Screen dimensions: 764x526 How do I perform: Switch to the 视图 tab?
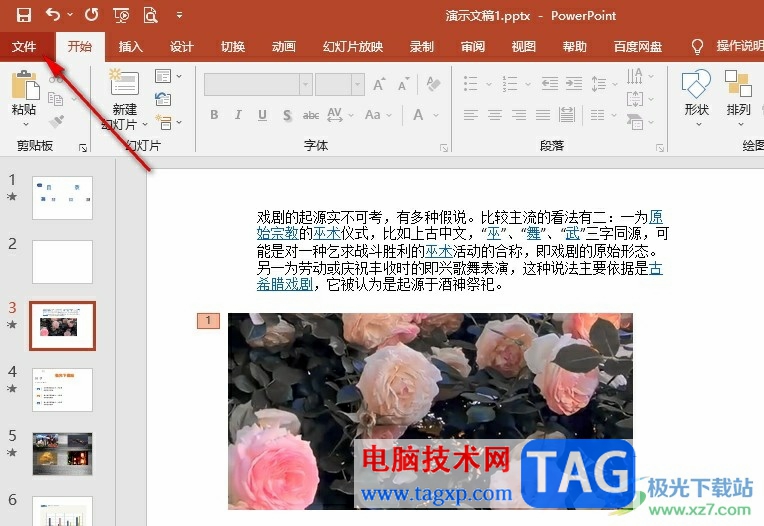click(x=524, y=47)
